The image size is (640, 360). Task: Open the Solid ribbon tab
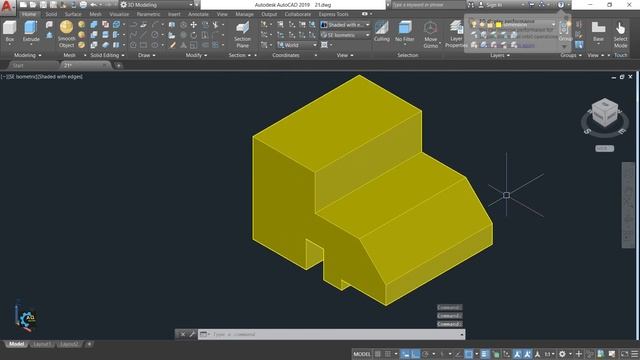click(51, 14)
